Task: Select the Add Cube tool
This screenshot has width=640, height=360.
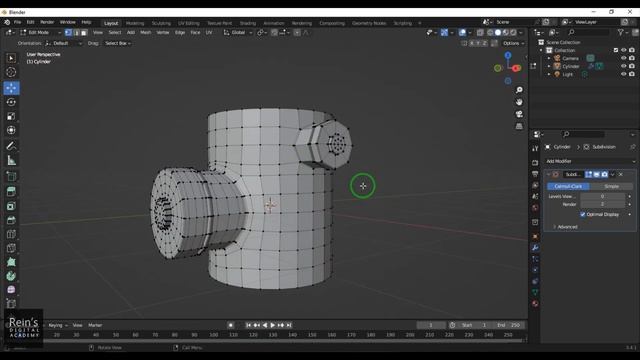Action: point(11,176)
